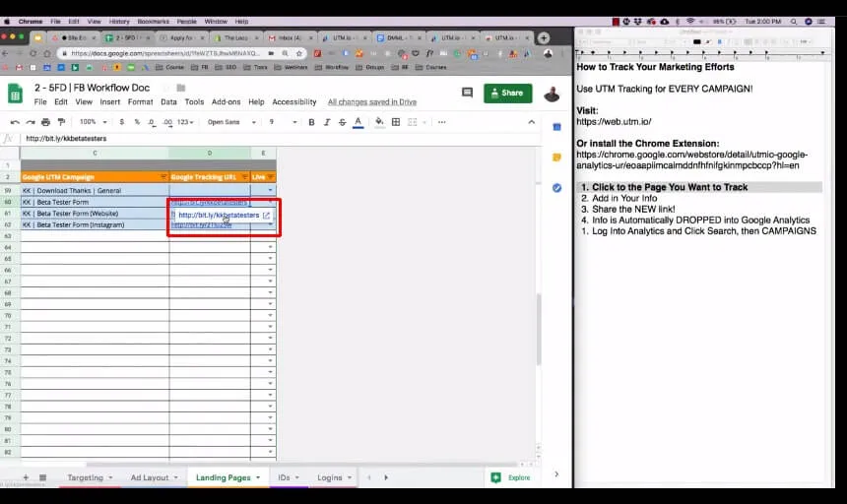Image resolution: width=847 pixels, height=504 pixels.
Task: Open the comments history icon
Action: click(x=467, y=93)
